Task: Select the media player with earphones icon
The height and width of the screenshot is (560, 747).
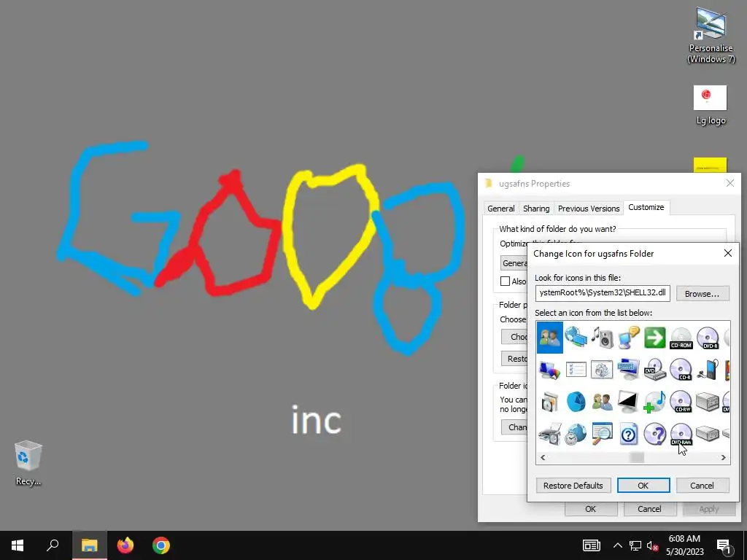Action: pos(708,370)
